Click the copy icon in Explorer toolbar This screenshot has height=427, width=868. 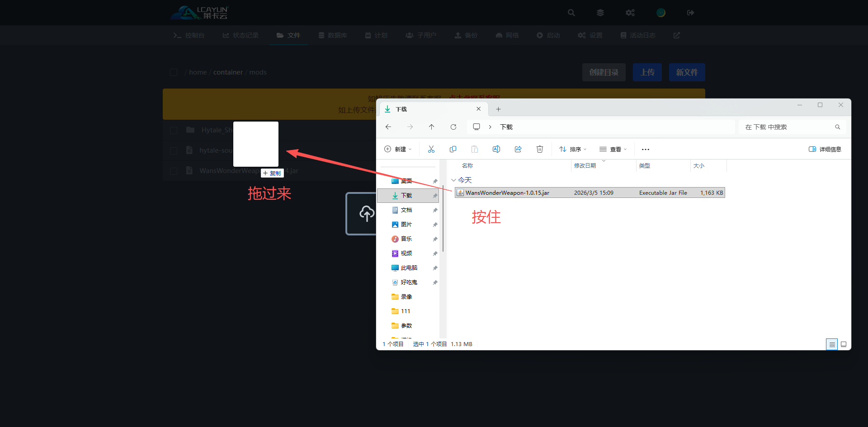[453, 149]
